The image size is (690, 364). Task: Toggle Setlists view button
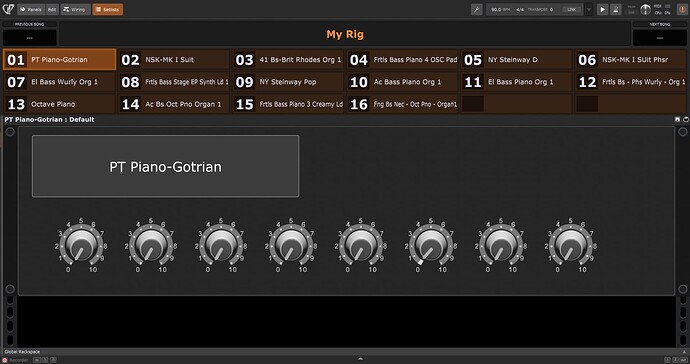108,9
